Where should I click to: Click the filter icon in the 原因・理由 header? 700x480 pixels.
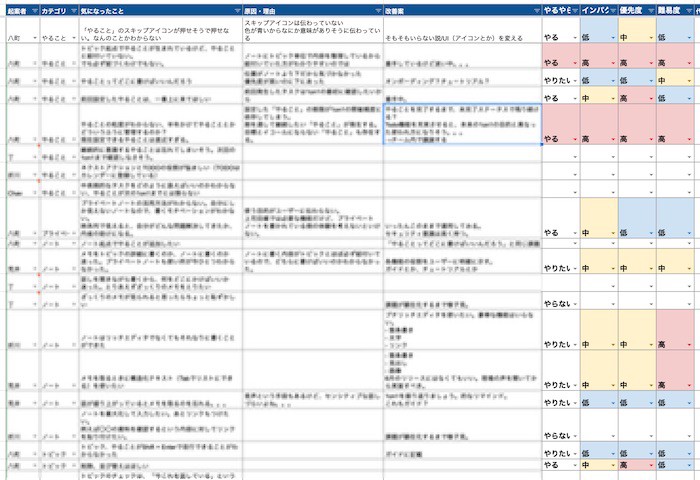[x=378, y=11]
